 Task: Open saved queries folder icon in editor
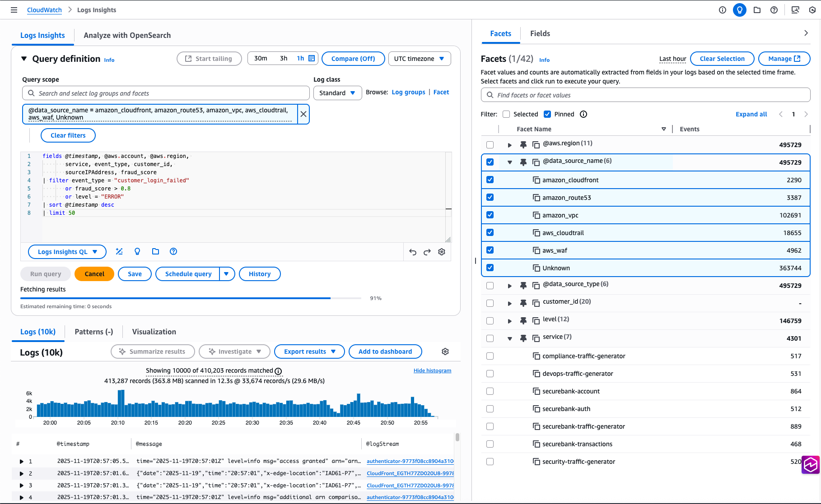pos(155,251)
